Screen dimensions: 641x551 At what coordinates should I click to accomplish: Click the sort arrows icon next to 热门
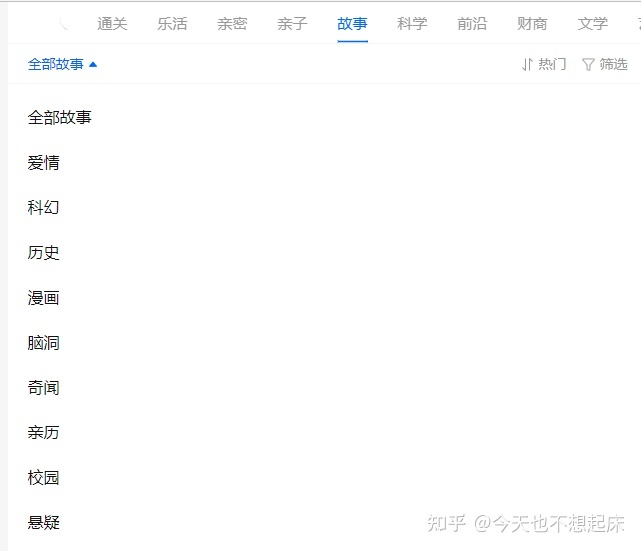pyautogui.click(x=527, y=65)
